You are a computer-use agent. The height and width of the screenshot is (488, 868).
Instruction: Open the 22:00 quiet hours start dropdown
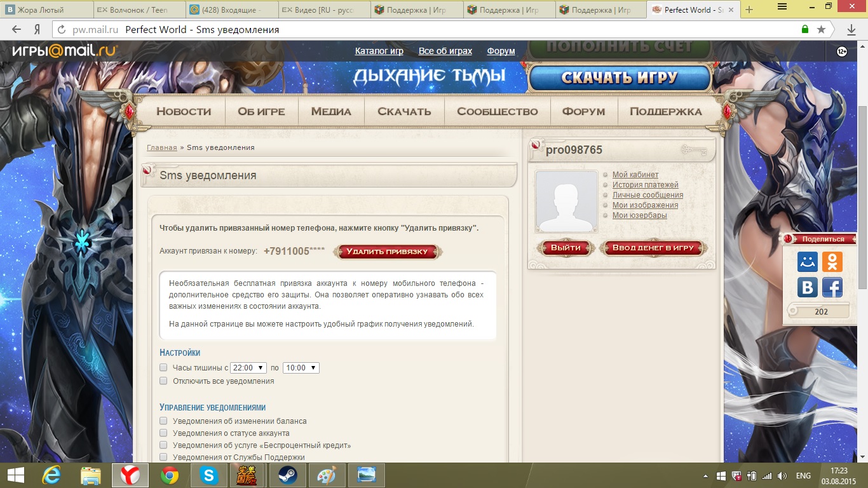coord(248,368)
